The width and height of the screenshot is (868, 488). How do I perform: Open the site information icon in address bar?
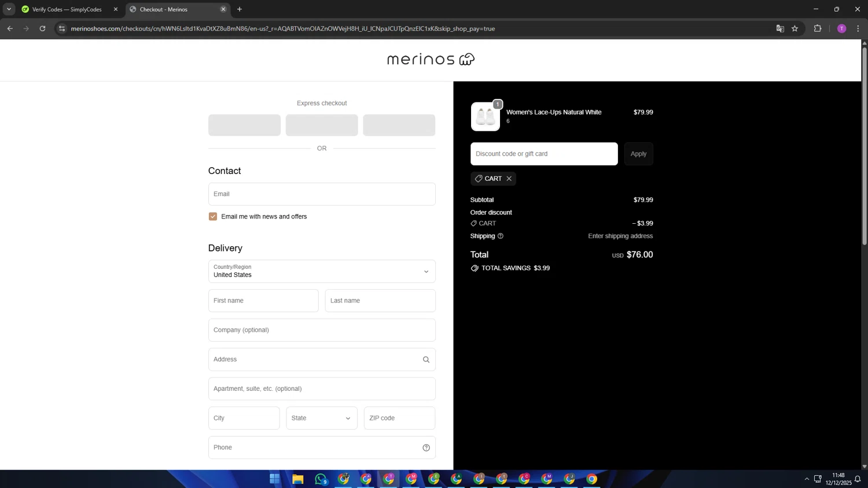pyautogui.click(x=62, y=28)
